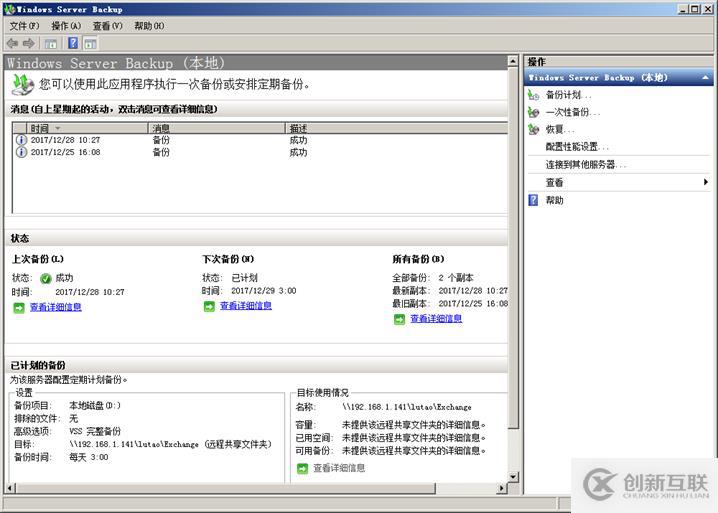Click the 备份计划 icon in the actions pane
718x513 pixels.
click(533, 95)
